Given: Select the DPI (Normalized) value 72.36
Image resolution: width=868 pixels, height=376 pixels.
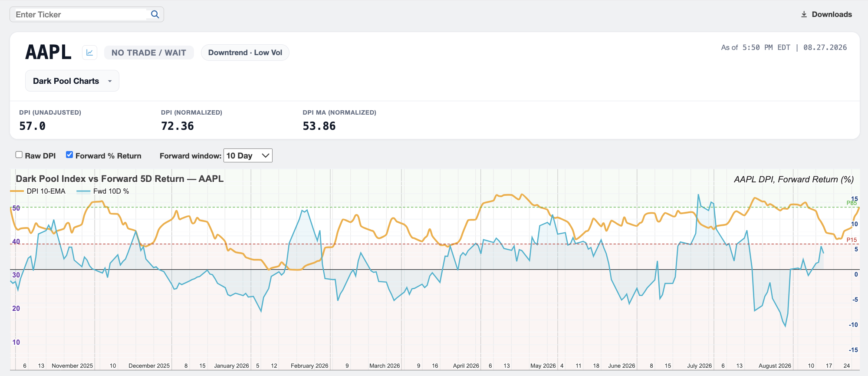Looking at the screenshot, I should [x=178, y=126].
